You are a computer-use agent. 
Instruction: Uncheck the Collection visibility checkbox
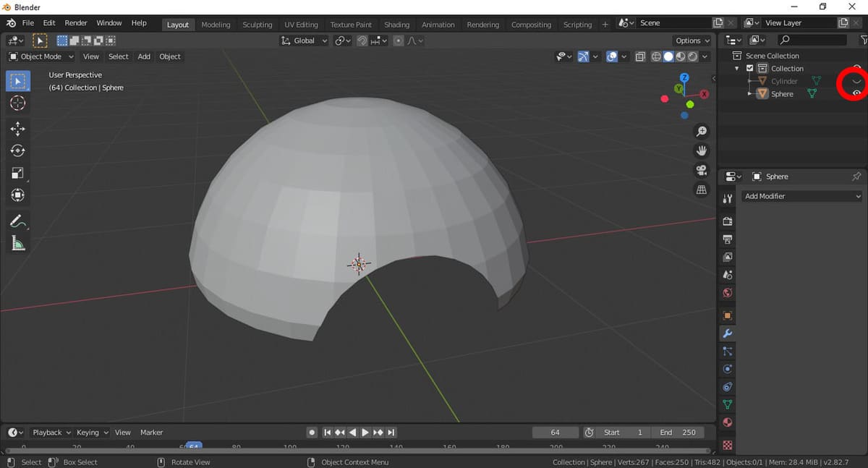click(x=749, y=68)
